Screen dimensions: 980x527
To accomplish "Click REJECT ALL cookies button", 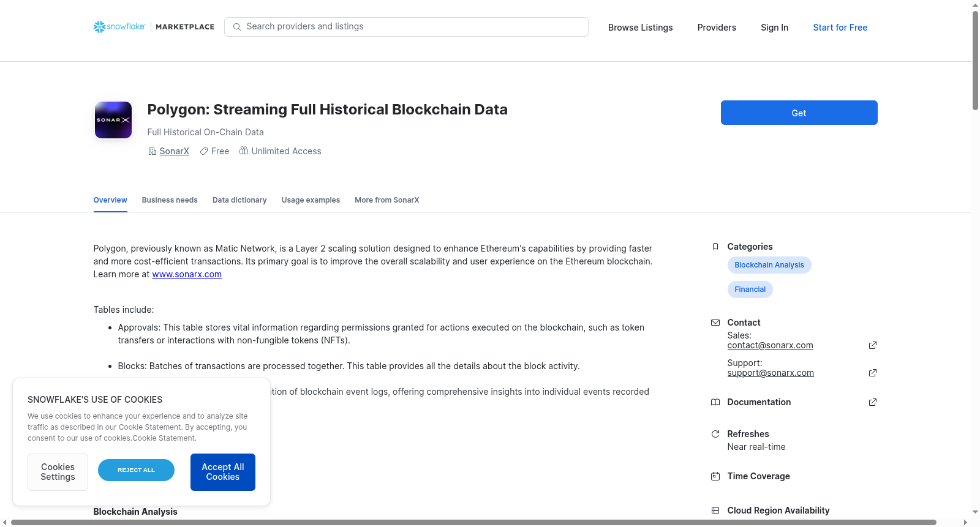I will coord(136,470).
